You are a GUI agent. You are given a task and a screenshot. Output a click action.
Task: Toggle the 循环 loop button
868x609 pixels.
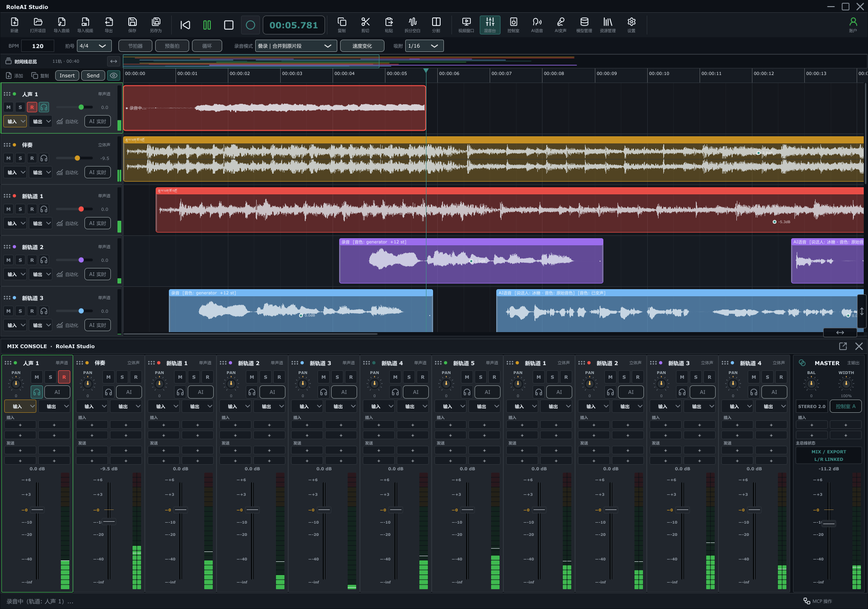point(207,46)
